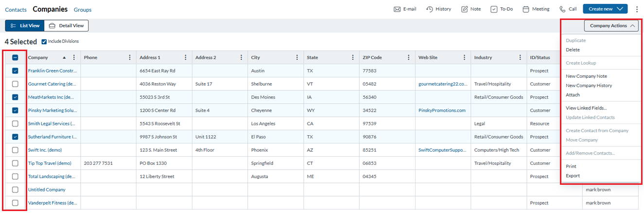The height and width of the screenshot is (213, 644).
Task: Check Untitled Company row checkbox
Action: (15, 190)
